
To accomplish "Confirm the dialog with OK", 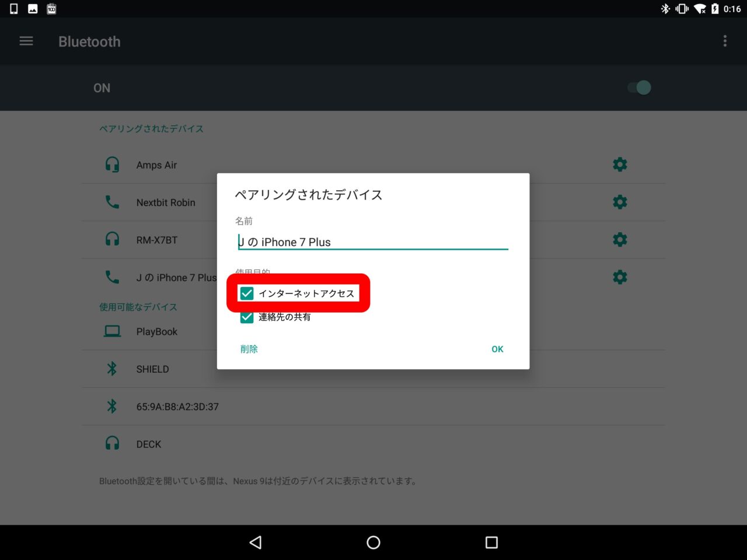I will 497,349.
